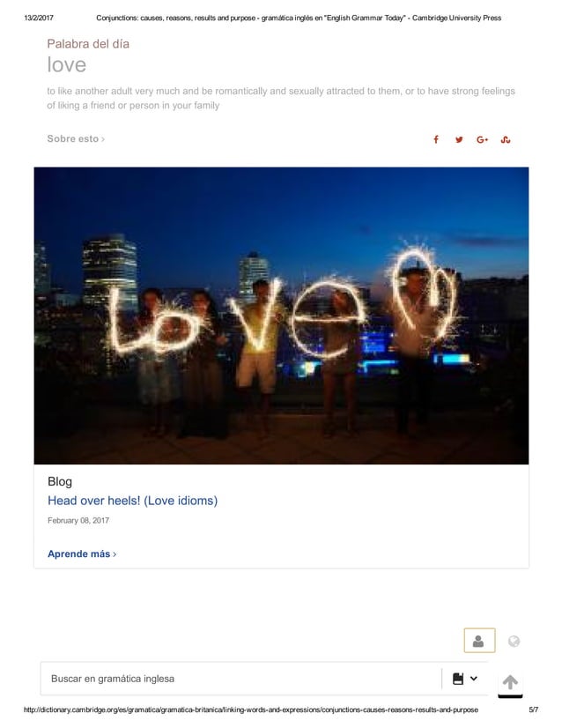Screen dimensions: 562x728
Task: Click the scroll-to-top arrow button
Action: pos(510,683)
